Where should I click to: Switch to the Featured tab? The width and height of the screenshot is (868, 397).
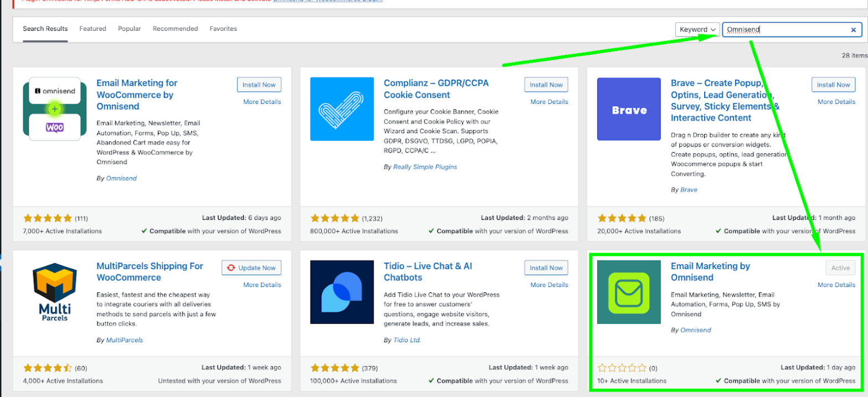coord(92,29)
